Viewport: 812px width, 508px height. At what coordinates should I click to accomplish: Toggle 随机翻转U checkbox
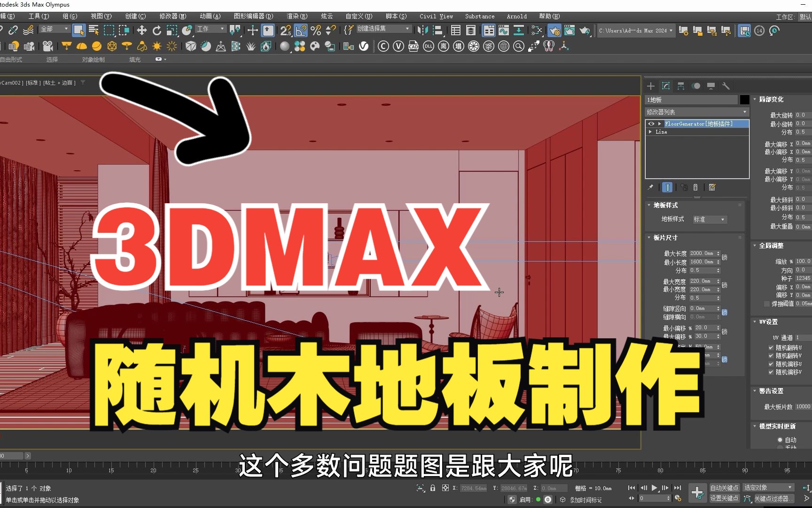(x=771, y=348)
